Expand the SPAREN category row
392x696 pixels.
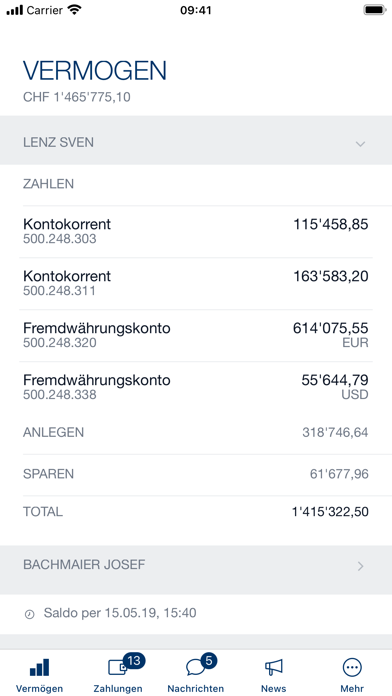[x=196, y=475]
